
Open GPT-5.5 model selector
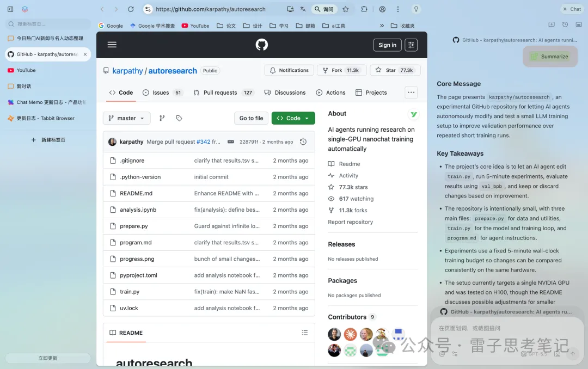(535, 354)
